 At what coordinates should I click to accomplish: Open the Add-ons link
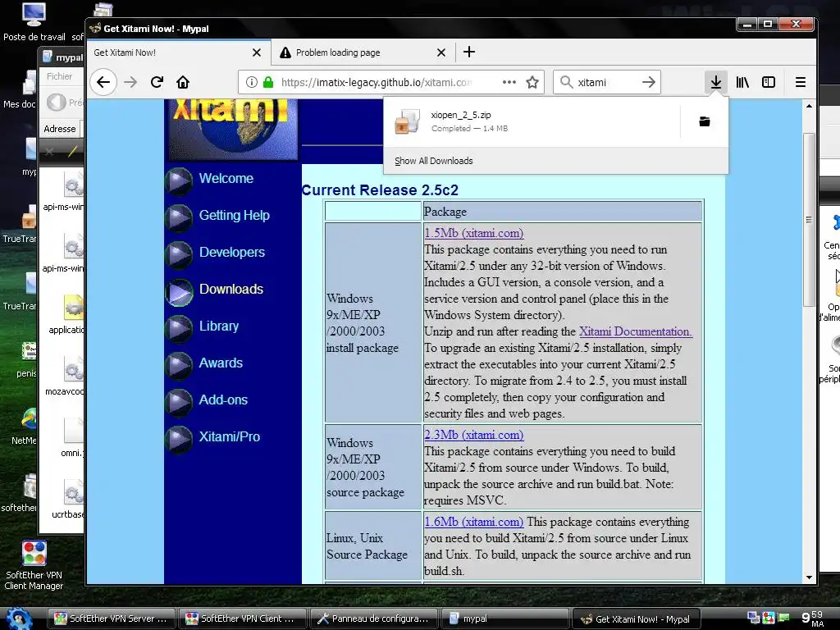pyautogui.click(x=223, y=400)
